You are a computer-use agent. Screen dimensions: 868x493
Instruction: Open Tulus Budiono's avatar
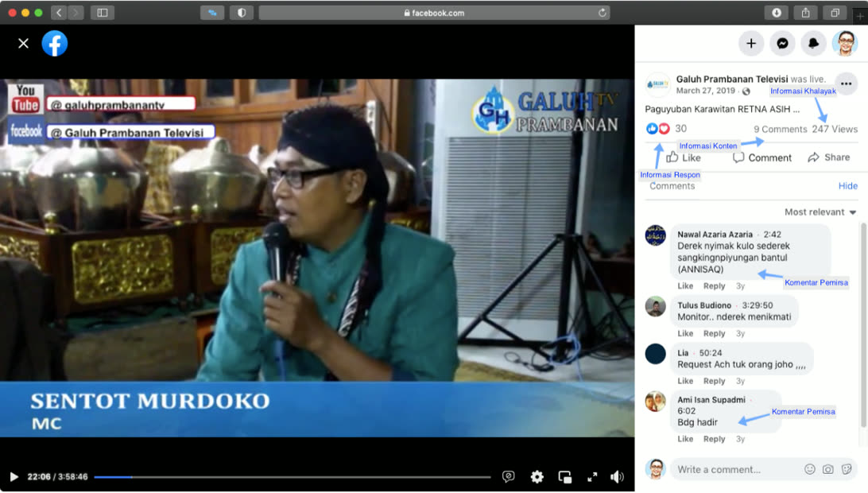656,306
